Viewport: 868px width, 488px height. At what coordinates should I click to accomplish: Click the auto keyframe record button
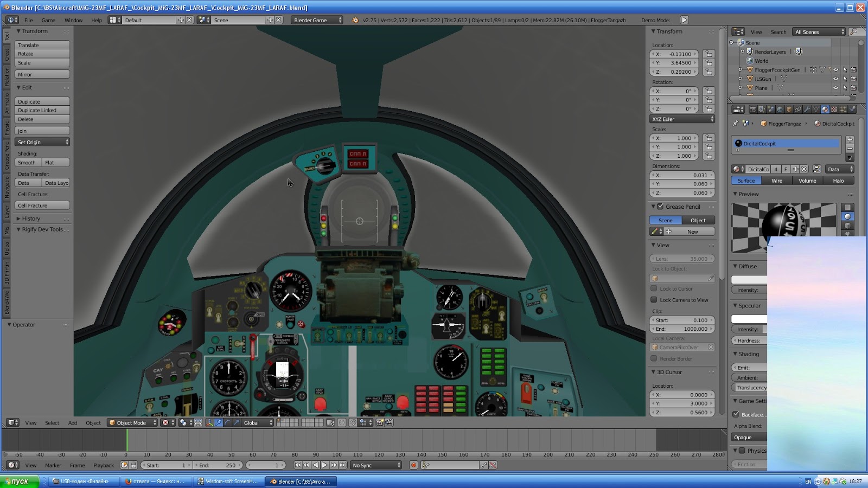click(413, 465)
